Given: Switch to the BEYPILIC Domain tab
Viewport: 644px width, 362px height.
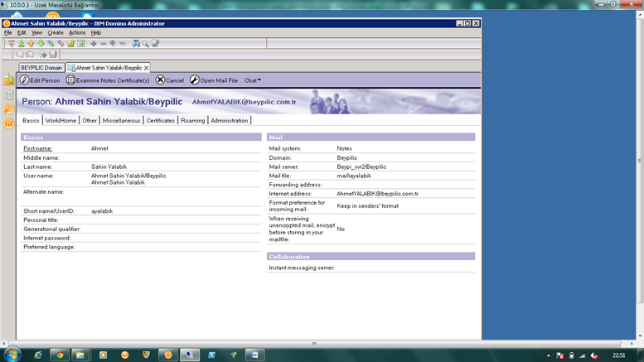Looking at the screenshot, I should (x=41, y=68).
